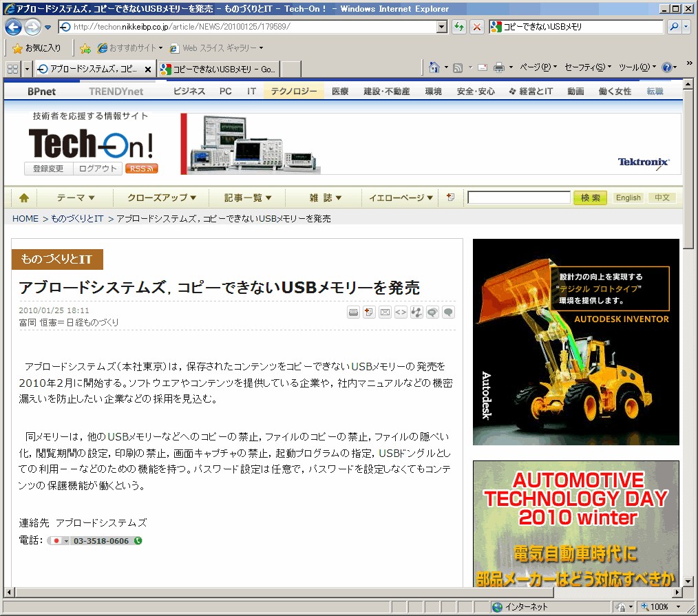
Task: Click the command bar overflow chevron
Action: click(690, 63)
